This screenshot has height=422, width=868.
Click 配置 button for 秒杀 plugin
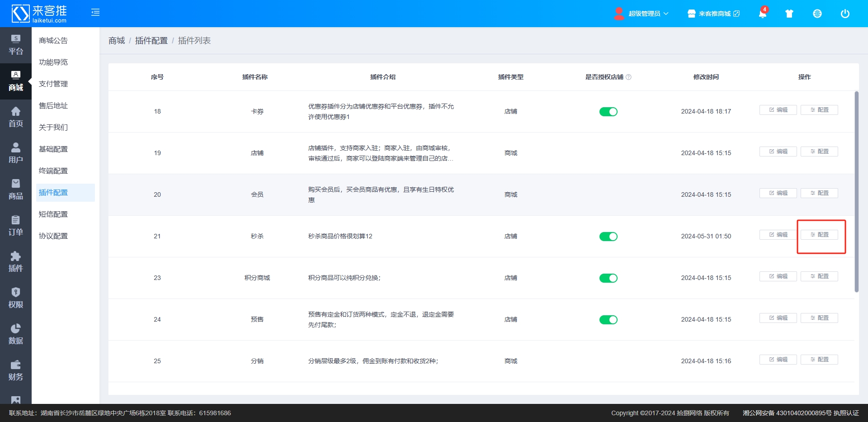pos(819,235)
